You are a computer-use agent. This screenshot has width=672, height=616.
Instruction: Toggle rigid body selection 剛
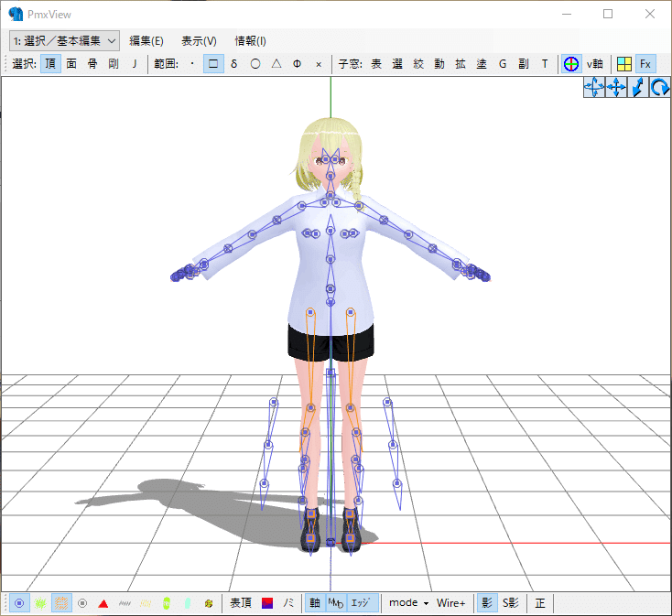(x=114, y=64)
